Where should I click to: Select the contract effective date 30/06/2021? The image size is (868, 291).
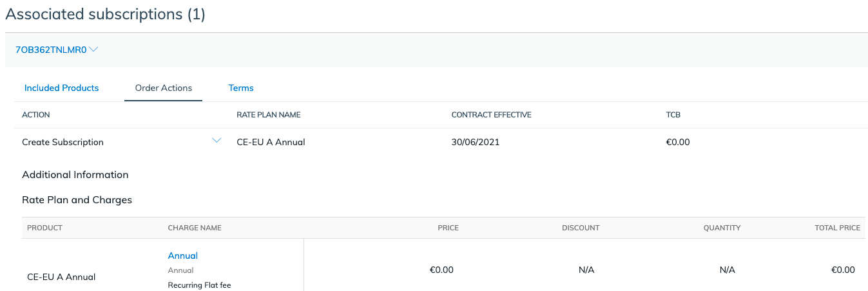pos(476,142)
